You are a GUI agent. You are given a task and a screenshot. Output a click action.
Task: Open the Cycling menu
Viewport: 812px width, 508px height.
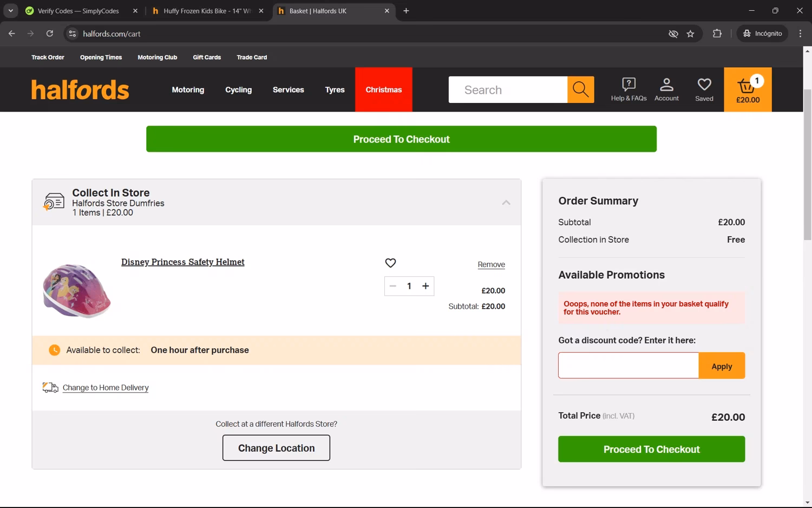point(238,90)
